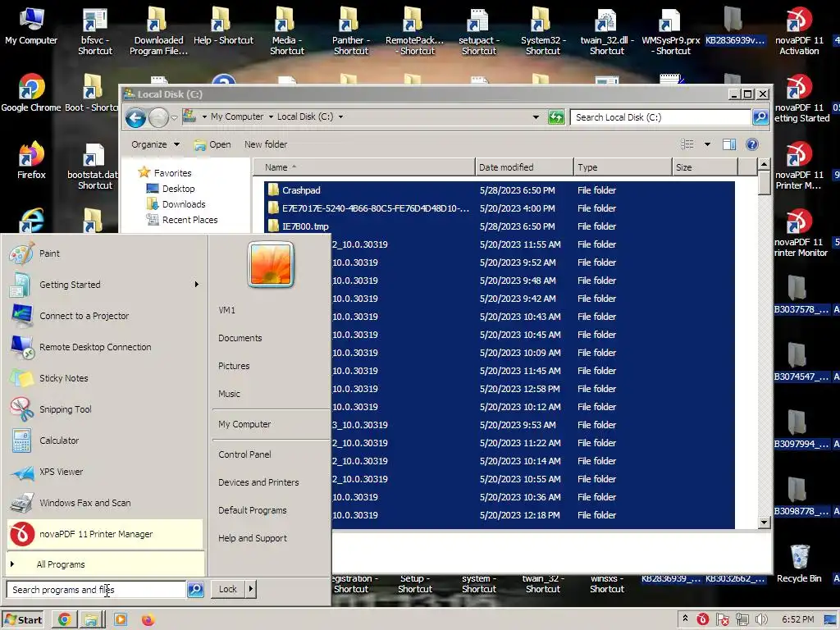Click the Start button
Screen dimensions: 840x630
[x=23, y=620]
